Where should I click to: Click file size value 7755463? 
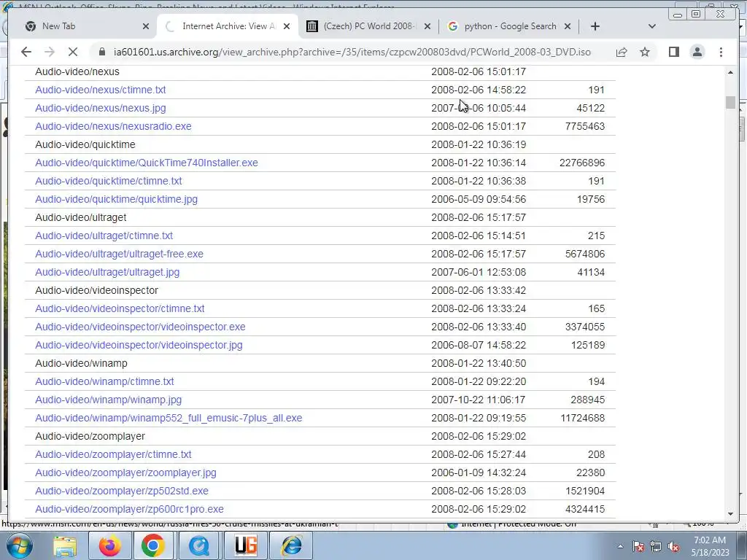tap(584, 126)
